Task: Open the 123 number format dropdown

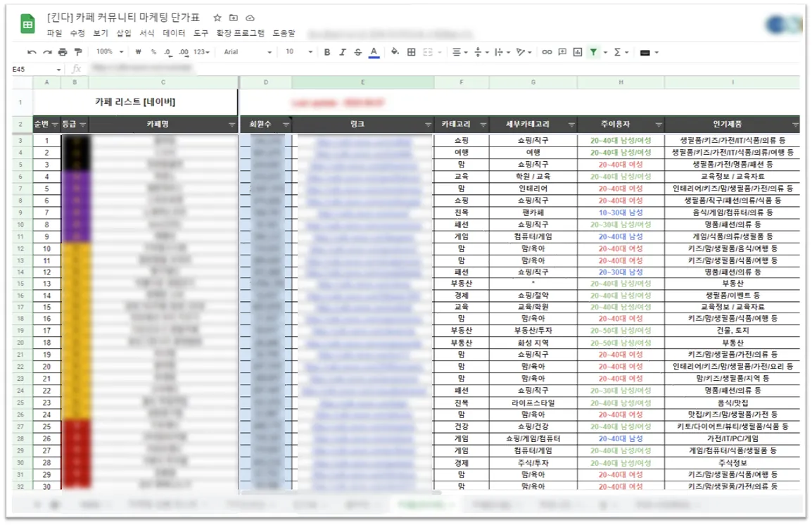Action: click(x=201, y=52)
